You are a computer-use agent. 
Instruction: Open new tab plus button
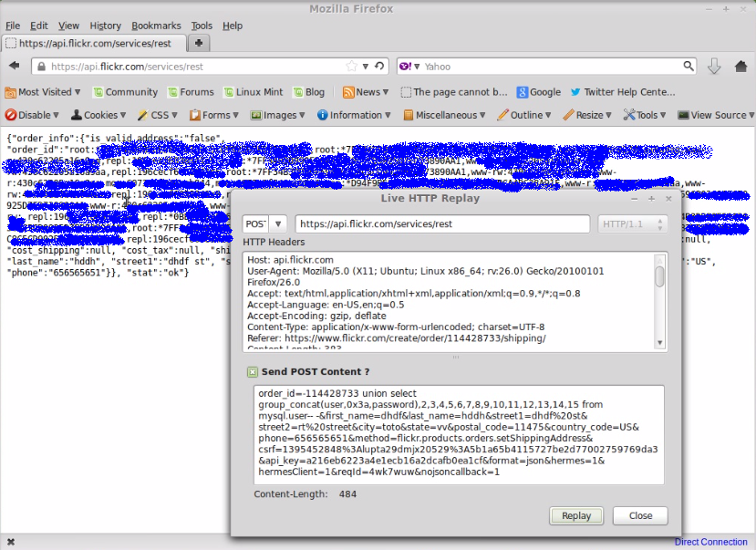point(199,44)
